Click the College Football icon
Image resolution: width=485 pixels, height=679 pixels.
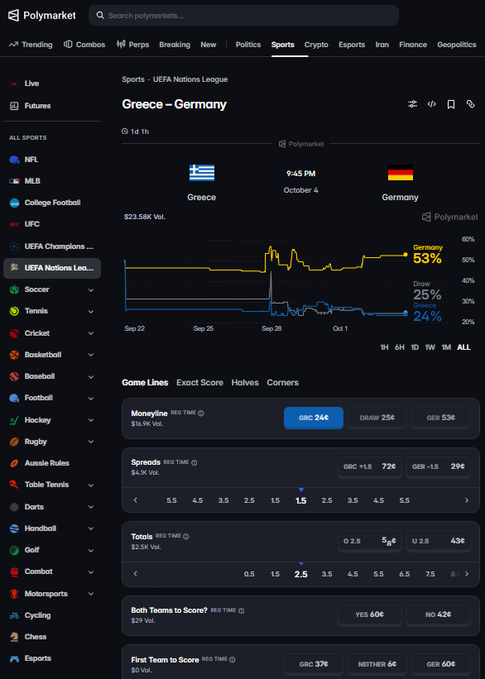click(14, 203)
